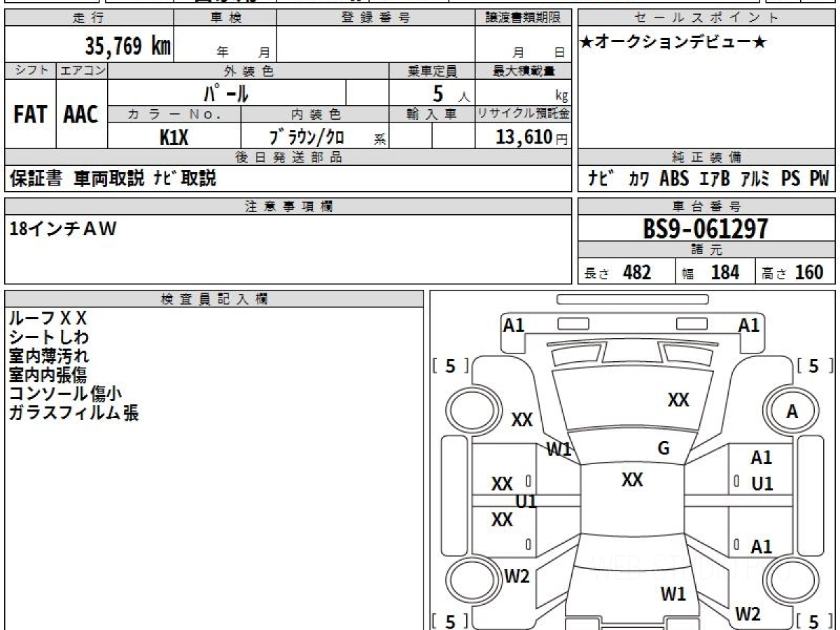Select エアB in genuine equipment list
Image resolution: width=840 pixels, height=630 pixels.
(715, 179)
